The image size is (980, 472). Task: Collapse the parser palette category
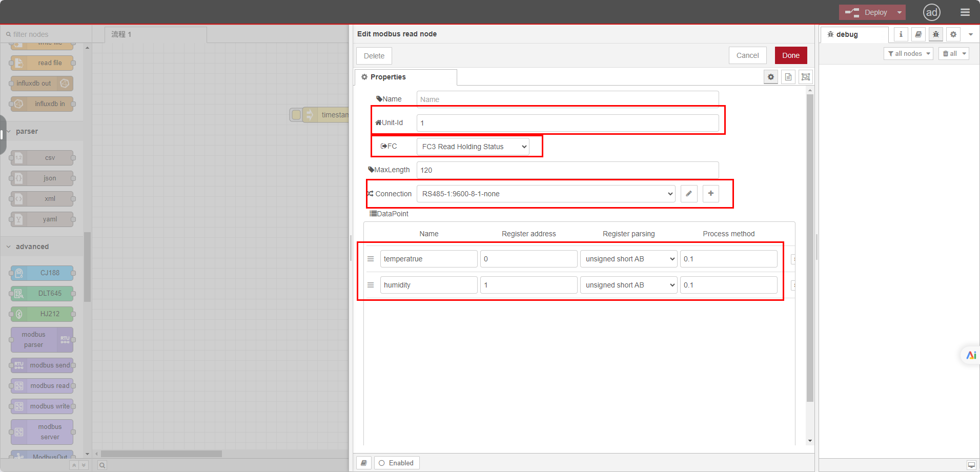[x=27, y=131]
